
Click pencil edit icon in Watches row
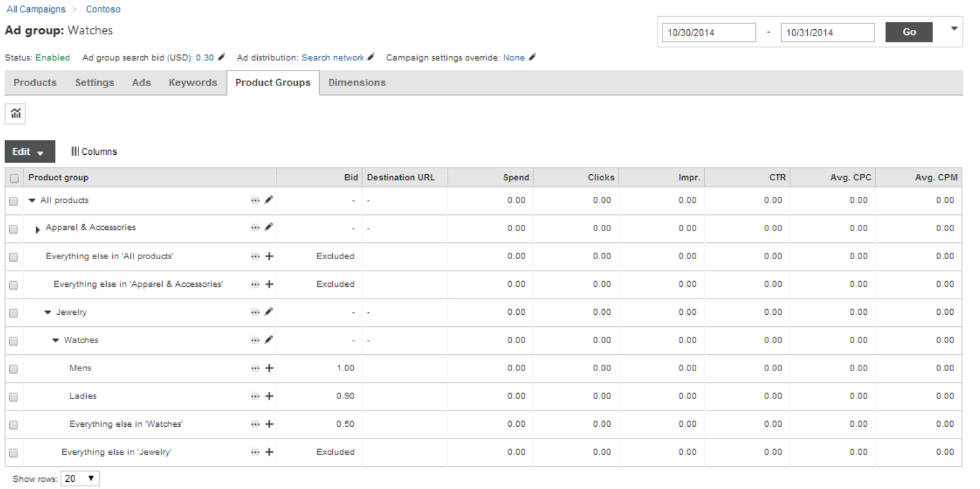(269, 340)
